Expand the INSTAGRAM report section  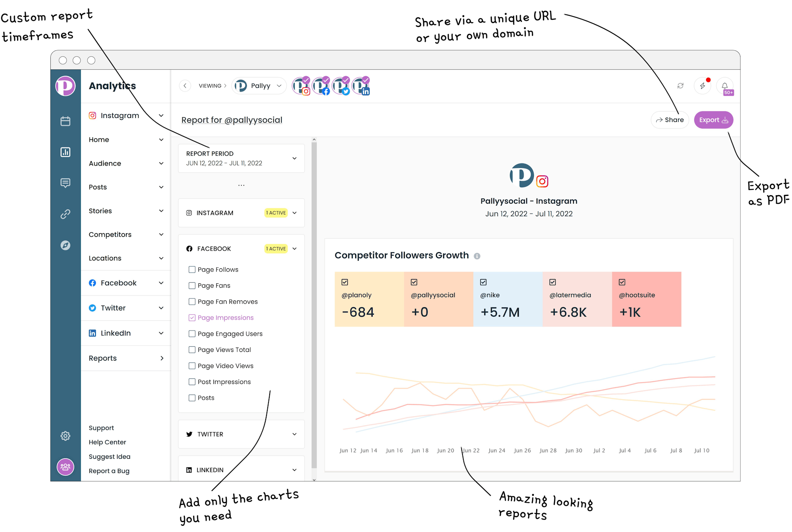241,213
